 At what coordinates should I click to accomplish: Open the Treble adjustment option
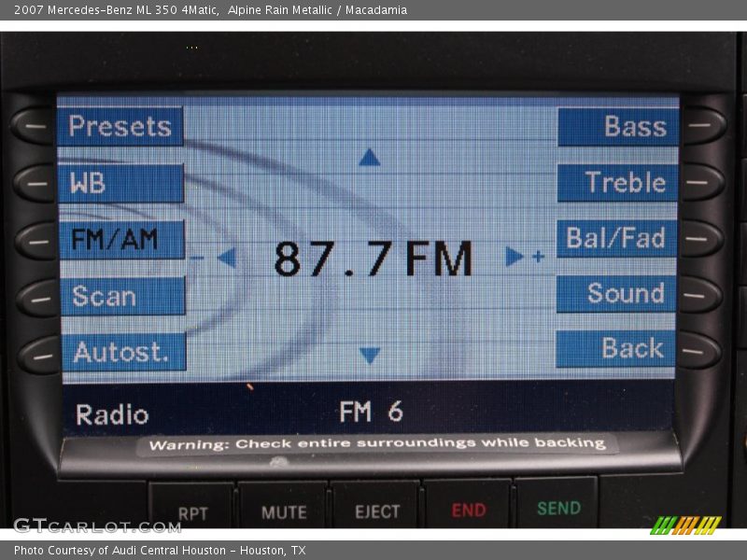[618, 183]
